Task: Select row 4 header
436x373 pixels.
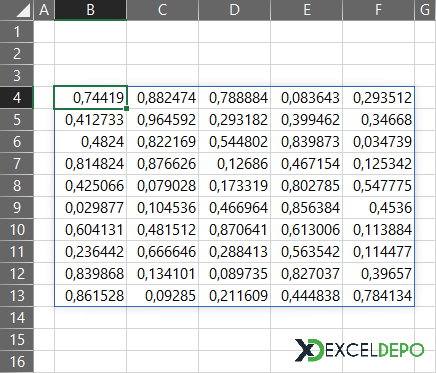Action: pos(17,98)
